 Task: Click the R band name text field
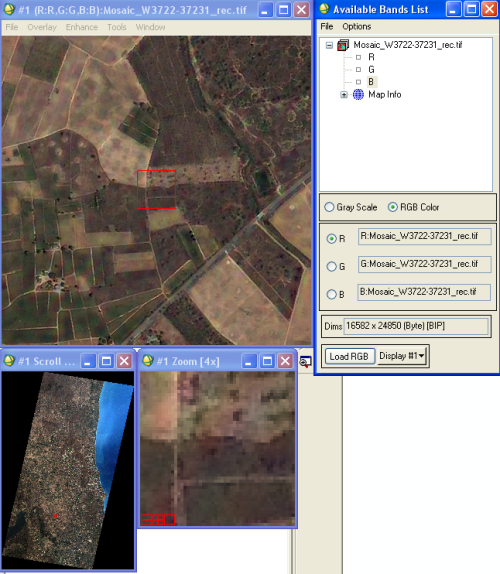[x=425, y=236]
